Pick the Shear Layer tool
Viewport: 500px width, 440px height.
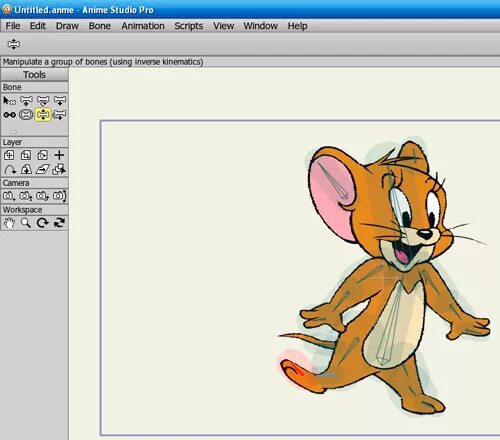(43, 170)
